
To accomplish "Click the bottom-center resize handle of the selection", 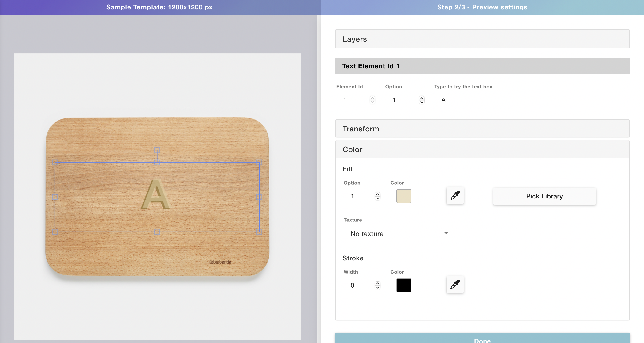I will pyautogui.click(x=157, y=232).
